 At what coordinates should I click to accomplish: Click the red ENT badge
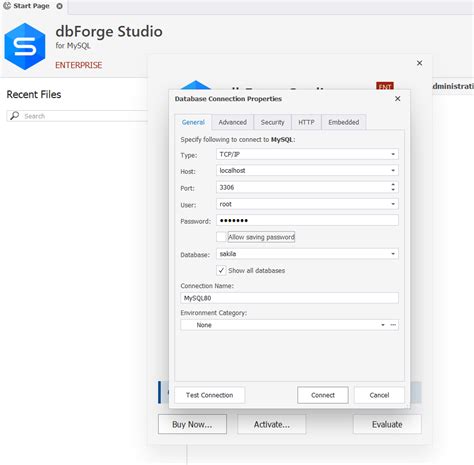tap(385, 86)
